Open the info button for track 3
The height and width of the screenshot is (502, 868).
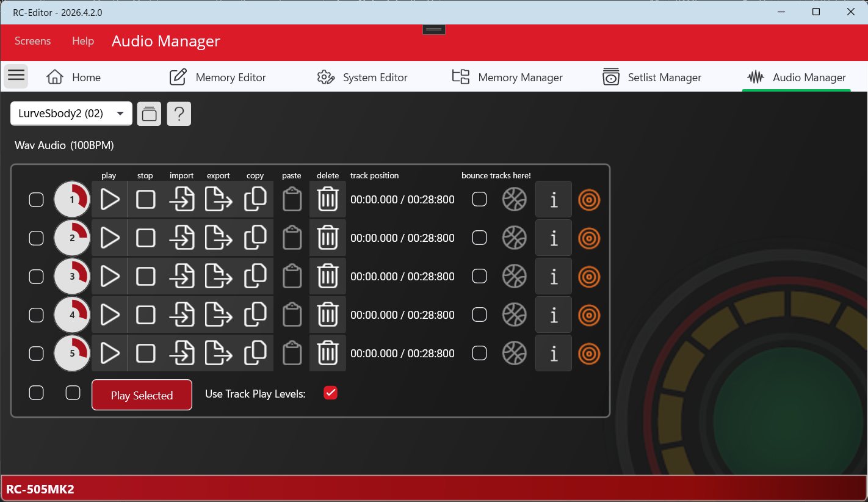(x=554, y=276)
